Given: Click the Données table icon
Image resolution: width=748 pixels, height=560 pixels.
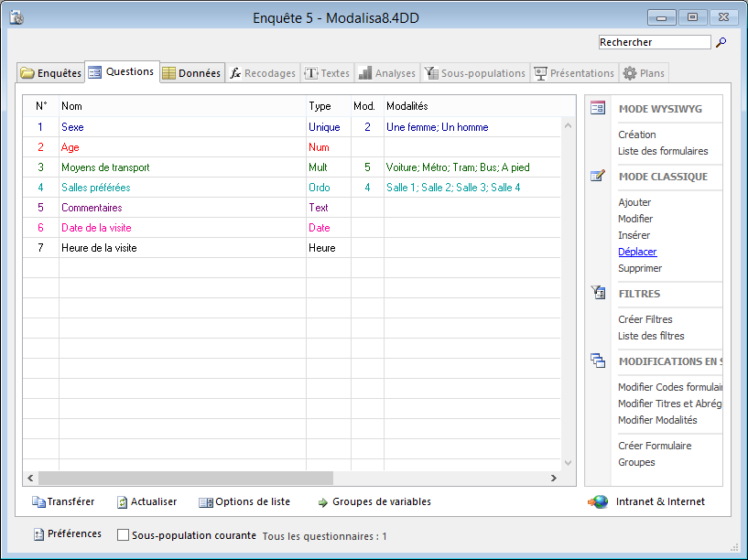Looking at the screenshot, I should pyautogui.click(x=168, y=73).
